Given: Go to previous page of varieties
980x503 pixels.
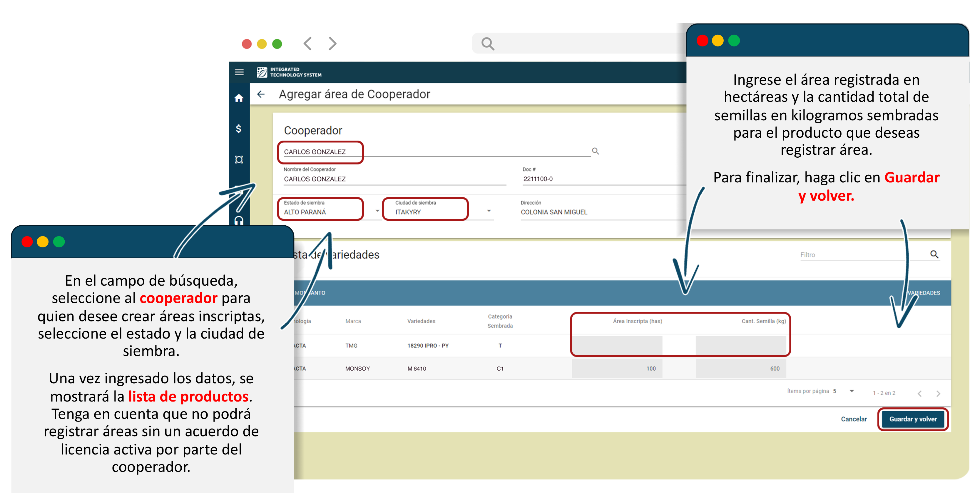Looking at the screenshot, I should pyautogui.click(x=919, y=393).
